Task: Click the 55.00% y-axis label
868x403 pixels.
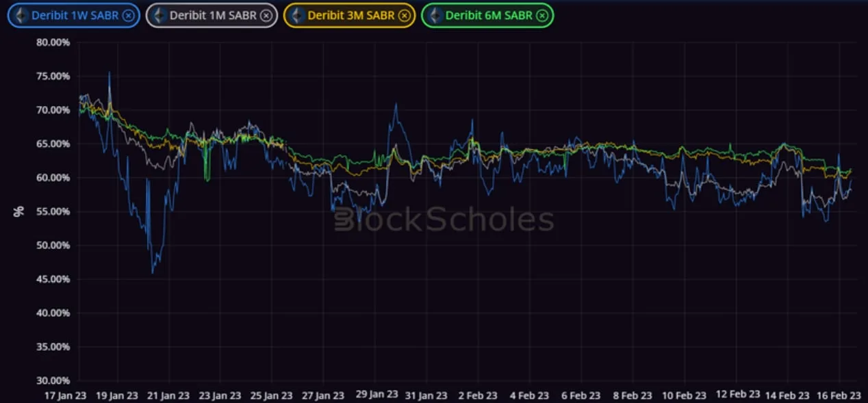Action: 53,211
